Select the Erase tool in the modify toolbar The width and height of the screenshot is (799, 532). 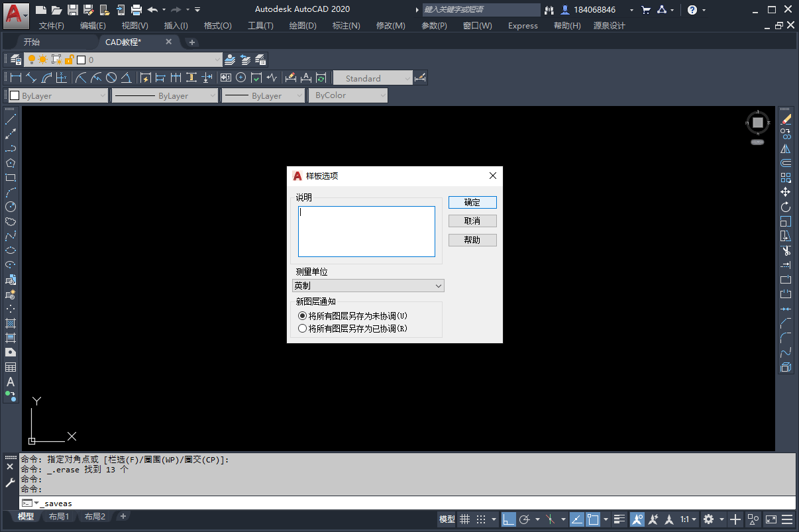pyautogui.click(x=786, y=120)
